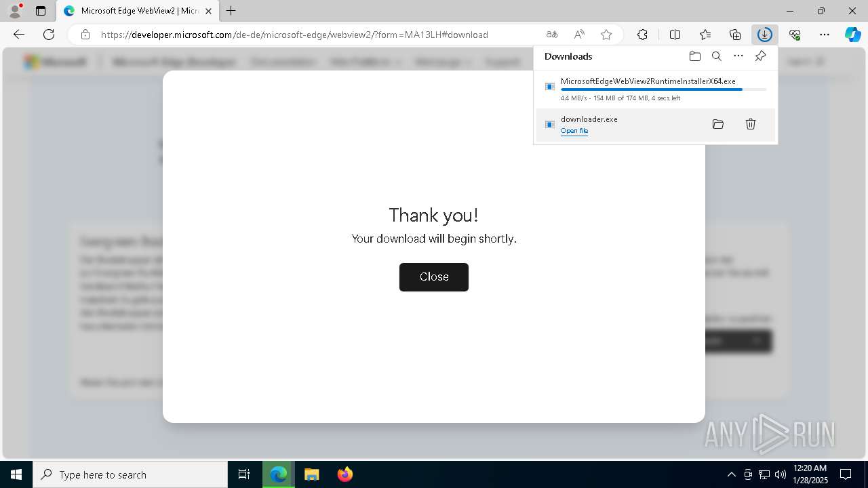Screen dimensions: 868x488
Task: Open Browser essentials heart icon
Action: [x=795, y=35]
